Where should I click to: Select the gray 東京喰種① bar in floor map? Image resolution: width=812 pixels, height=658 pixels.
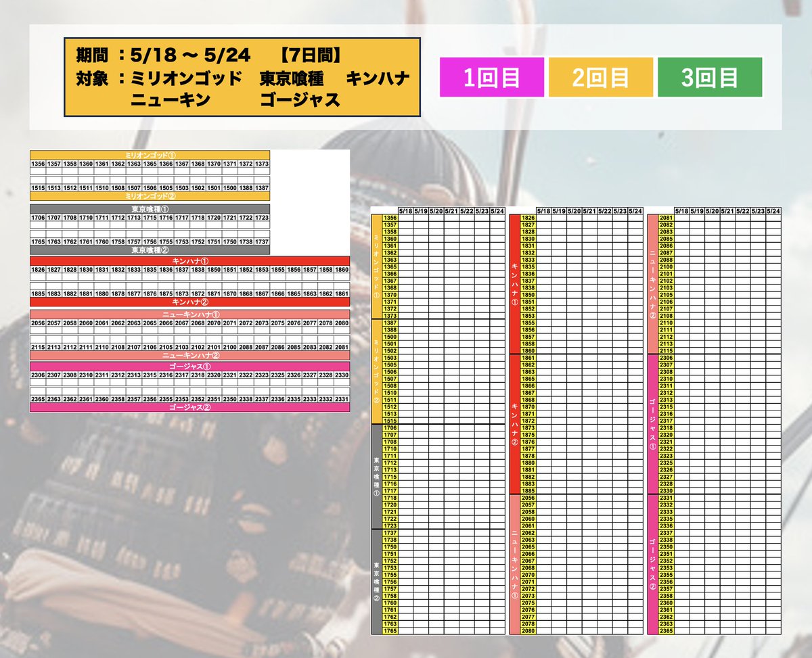[x=150, y=209]
